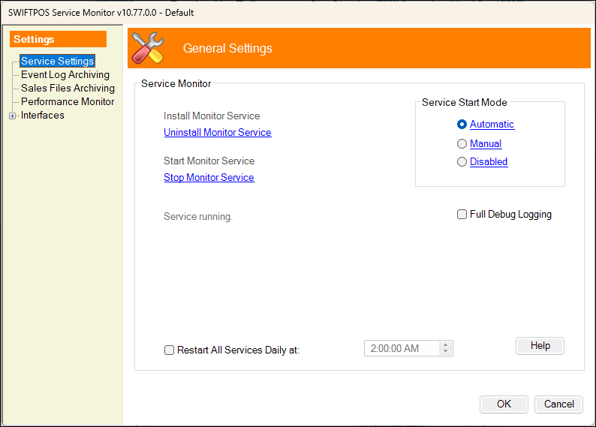Click the General Settings tools icon
Image resolution: width=596 pixels, height=427 pixels.
(148, 48)
